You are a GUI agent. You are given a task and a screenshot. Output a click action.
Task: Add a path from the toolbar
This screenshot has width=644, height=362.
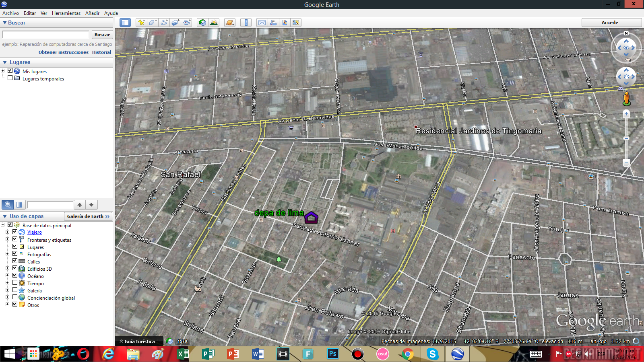pos(164,23)
